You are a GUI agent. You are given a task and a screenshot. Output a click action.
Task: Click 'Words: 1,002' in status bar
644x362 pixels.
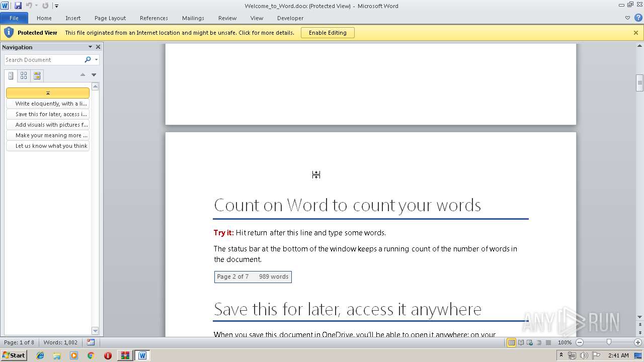(x=60, y=342)
